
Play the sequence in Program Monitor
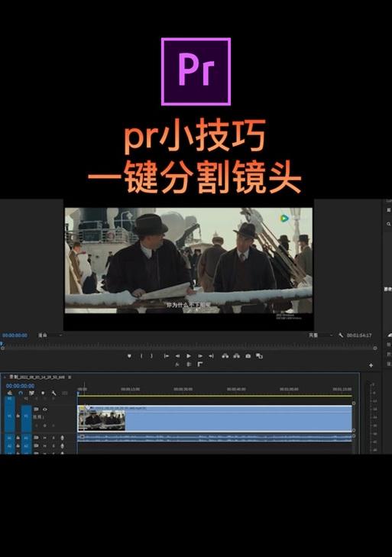coord(189,355)
